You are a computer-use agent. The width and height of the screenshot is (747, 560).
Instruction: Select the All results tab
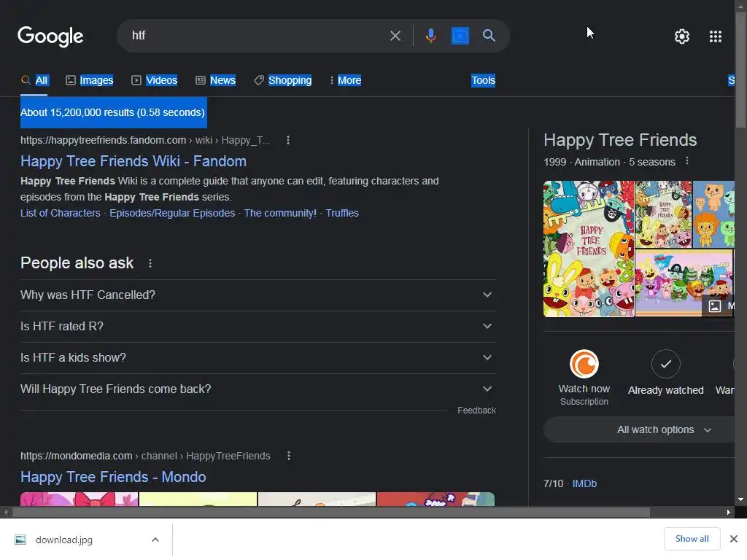[34, 80]
